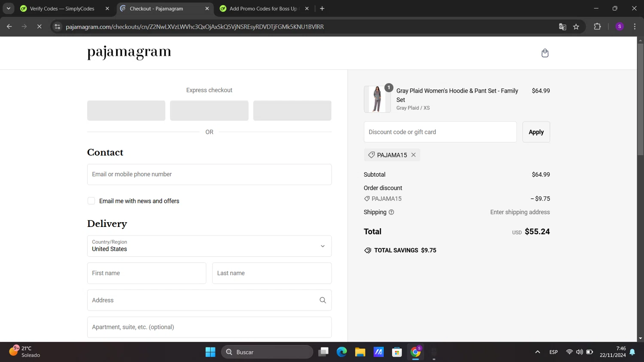644x362 pixels.
Task: Open the Chrome profile avatar
Action: [620, 27]
